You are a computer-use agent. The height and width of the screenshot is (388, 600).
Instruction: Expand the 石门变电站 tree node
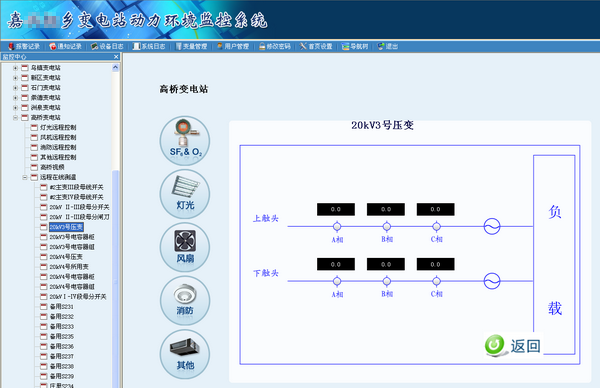[x=15, y=88]
